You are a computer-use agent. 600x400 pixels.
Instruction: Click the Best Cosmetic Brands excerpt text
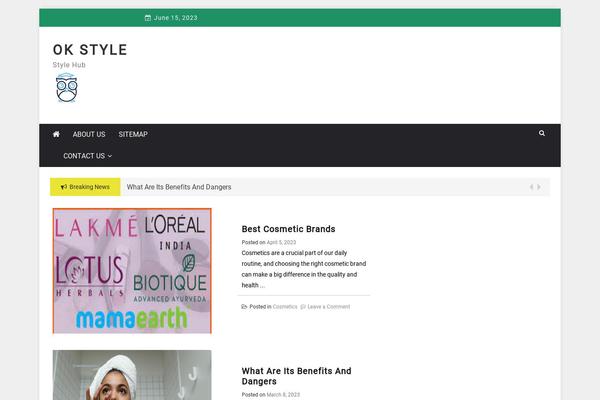pos(304,269)
